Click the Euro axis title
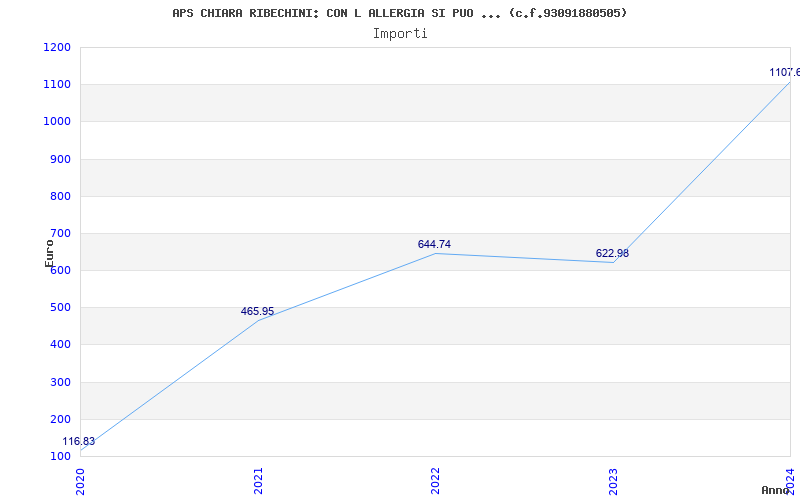The height and width of the screenshot is (500, 800). coord(49,253)
